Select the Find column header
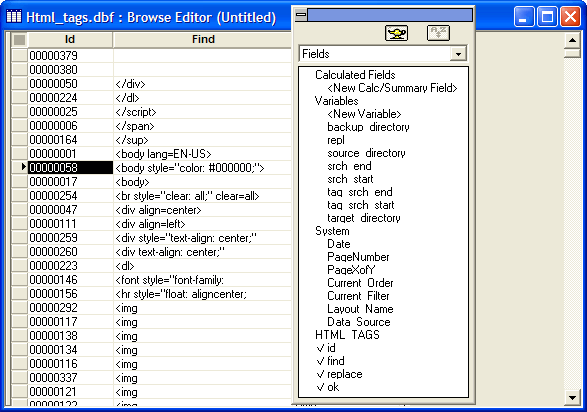587x412 pixels. tap(203, 39)
